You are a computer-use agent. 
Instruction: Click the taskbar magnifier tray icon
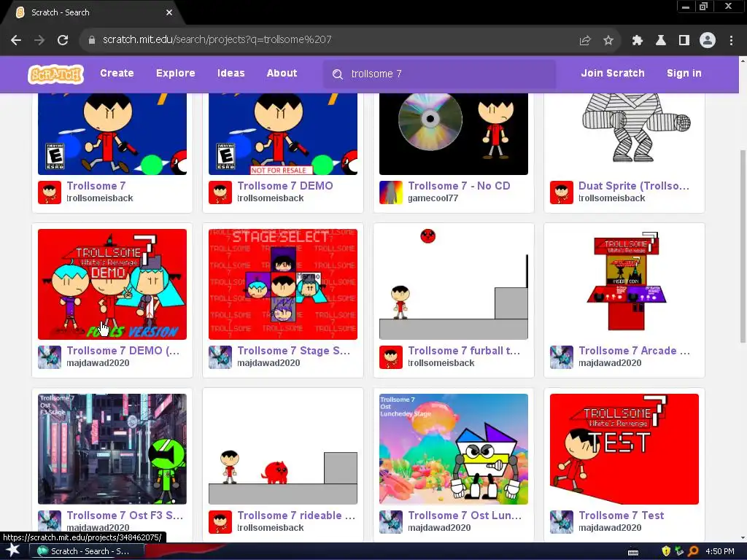point(694,551)
